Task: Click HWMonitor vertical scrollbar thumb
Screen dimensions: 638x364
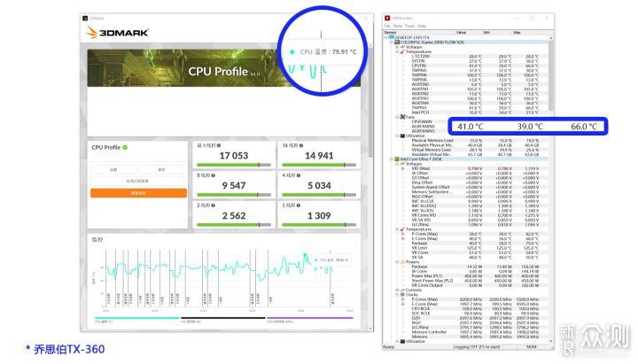Action: click(x=551, y=74)
